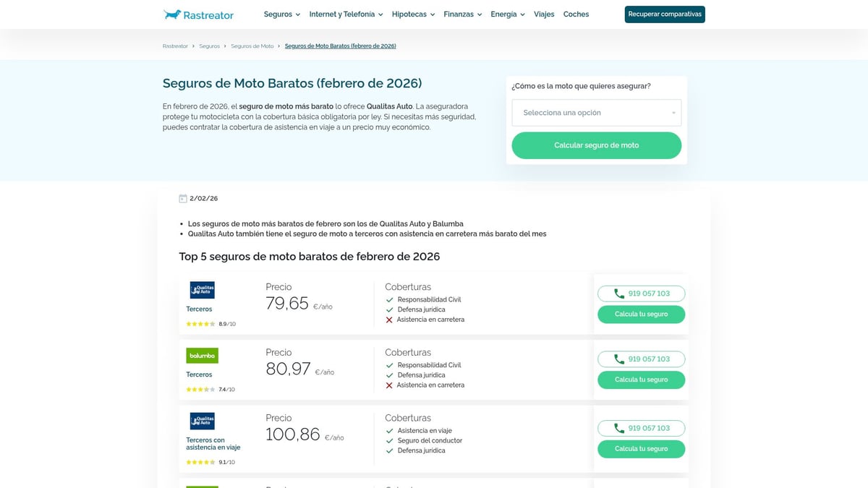Image resolution: width=868 pixels, height=488 pixels.
Task: Expand the Energía menu chevron
Action: pos(522,14)
